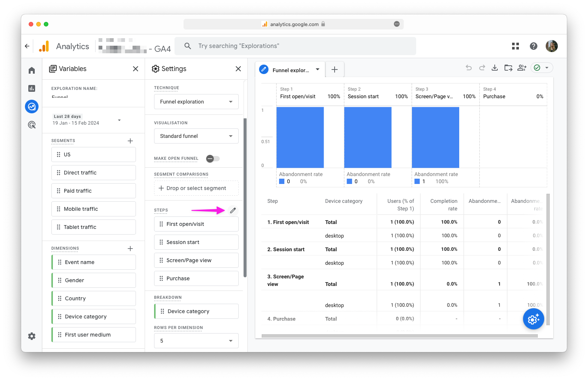Open the Explore icon in left sidebar
Viewport: 588px width, 380px height.
[32, 107]
